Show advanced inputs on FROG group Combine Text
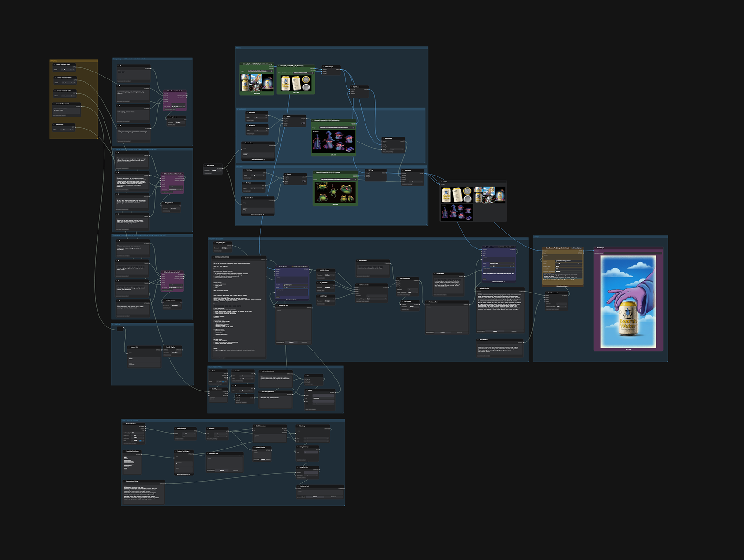The width and height of the screenshot is (744, 560). coord(258,215)
